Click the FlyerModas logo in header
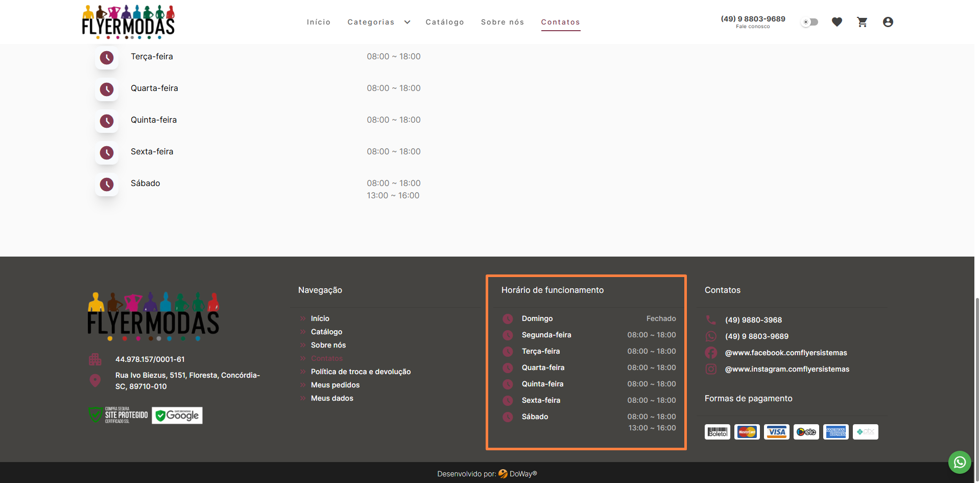Viewport: 980px width, 483px height. coord(128,22)
